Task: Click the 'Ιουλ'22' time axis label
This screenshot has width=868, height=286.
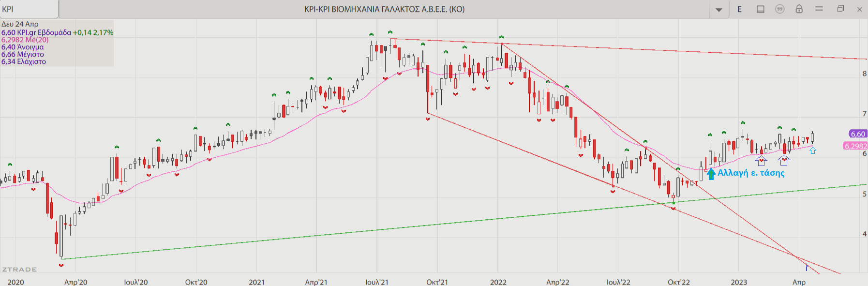Action: 618,282
